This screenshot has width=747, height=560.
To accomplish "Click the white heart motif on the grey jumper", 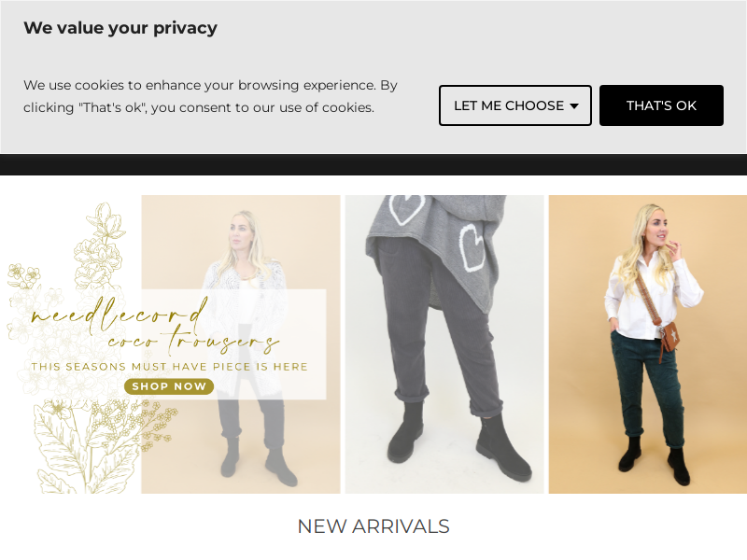I will 472,247.
